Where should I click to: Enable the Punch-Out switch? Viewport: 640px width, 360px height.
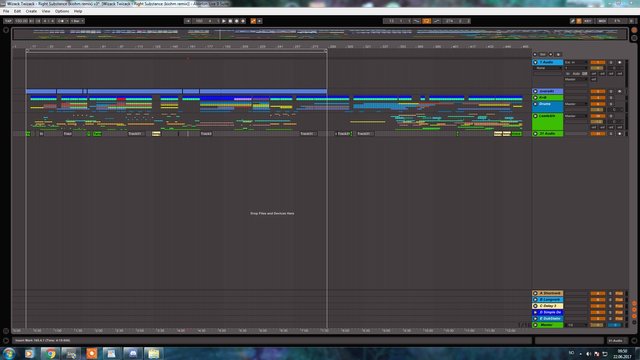[437, 21]
